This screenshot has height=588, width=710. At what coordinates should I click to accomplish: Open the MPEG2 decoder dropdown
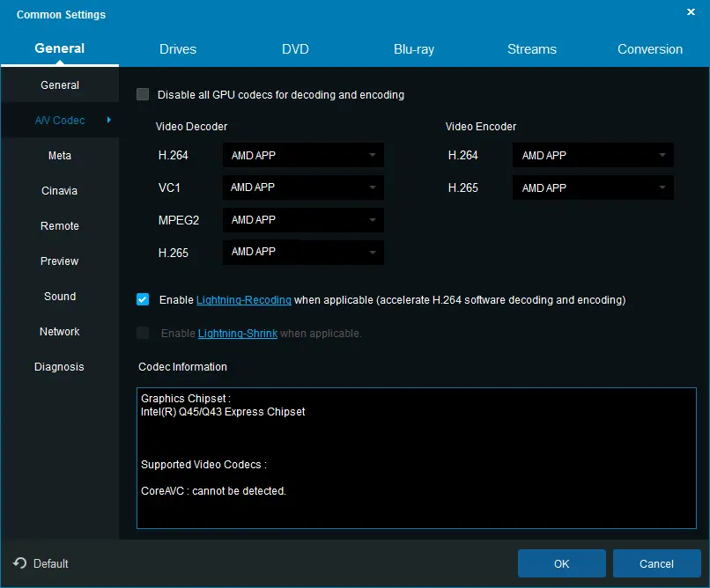(303, 220)
